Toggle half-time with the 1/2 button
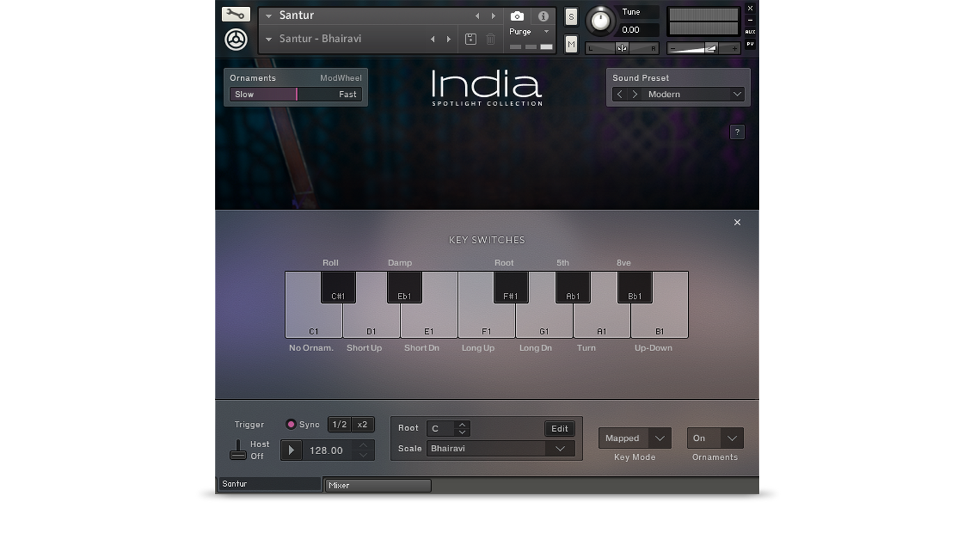 click(339, 424)
